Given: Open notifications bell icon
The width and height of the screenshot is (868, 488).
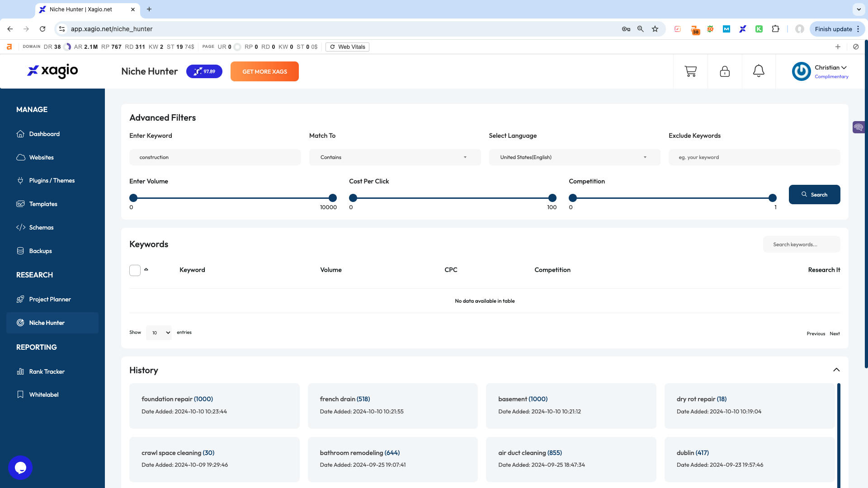Looking at the screenshot, I should (x=759, y=71).
